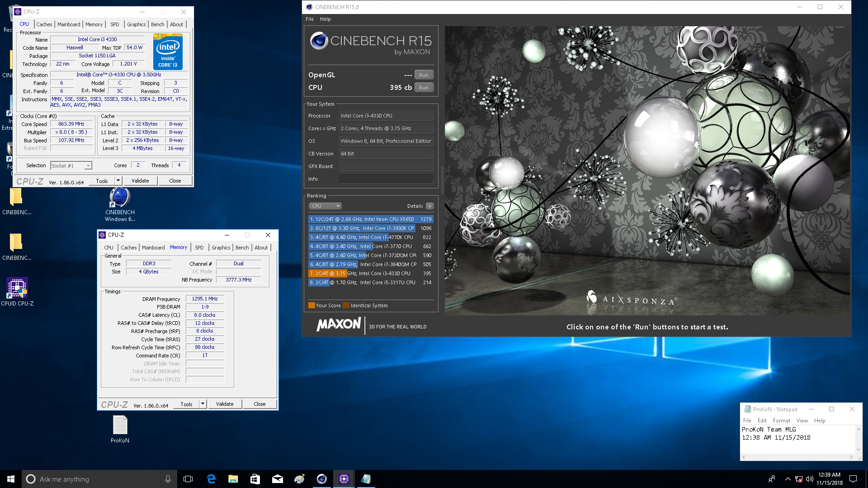Open the Socket #1 selection dropdown

[x=71, y=166]
